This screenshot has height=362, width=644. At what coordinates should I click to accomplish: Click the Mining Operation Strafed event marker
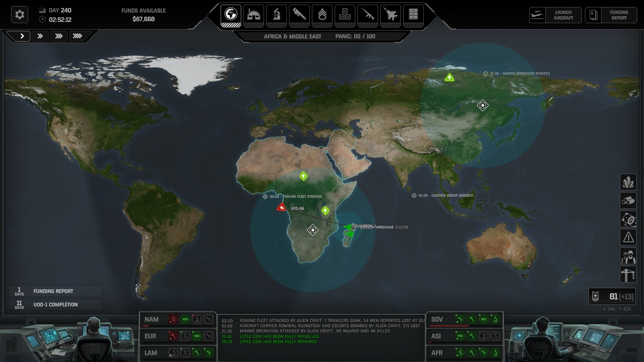(485, 73)
